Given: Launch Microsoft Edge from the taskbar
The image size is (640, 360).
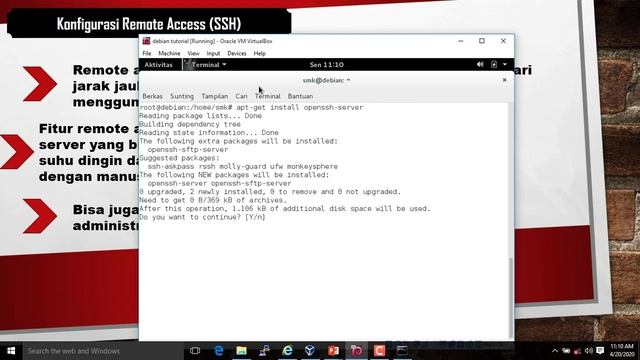Looking at the screenshot, I should tap(219, 351).
